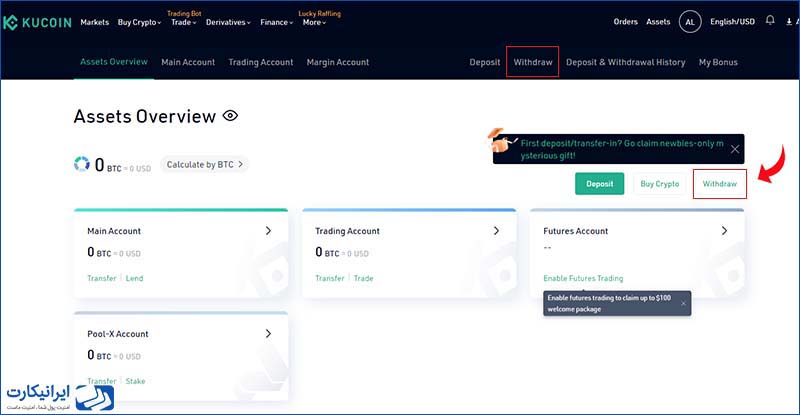
Task: Open Assets in top bar
Action: 658,22
